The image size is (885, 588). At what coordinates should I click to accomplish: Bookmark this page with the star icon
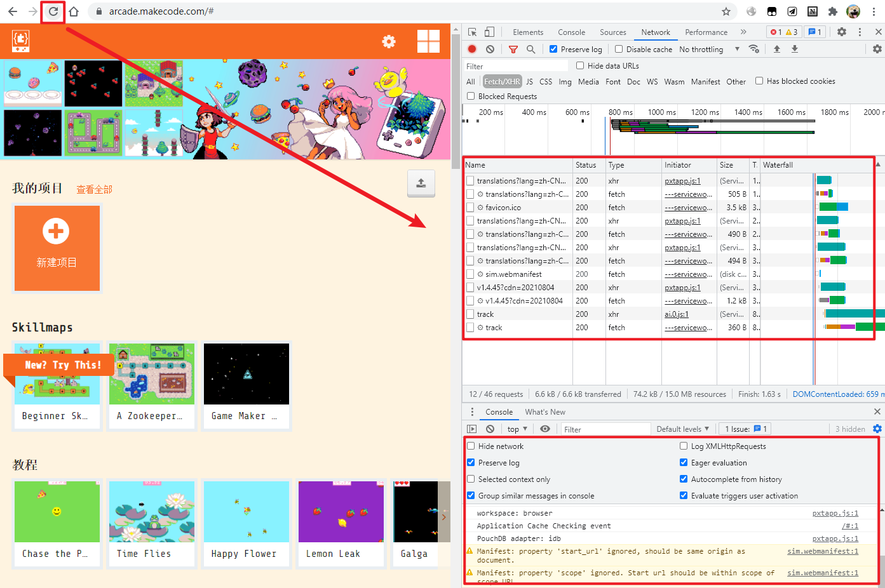726,11
